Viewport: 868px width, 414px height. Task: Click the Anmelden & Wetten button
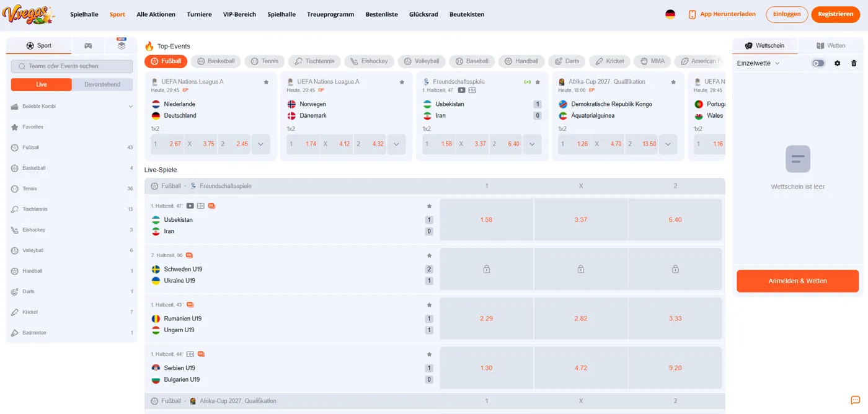[x=797, y=281]
